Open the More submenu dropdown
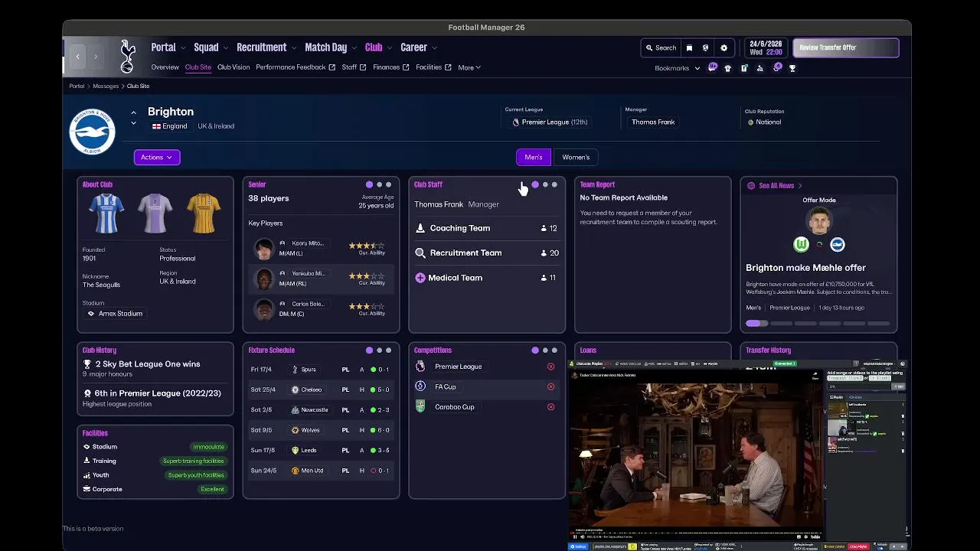The width and height of the screenshot is (980, 551). [469, 67]
